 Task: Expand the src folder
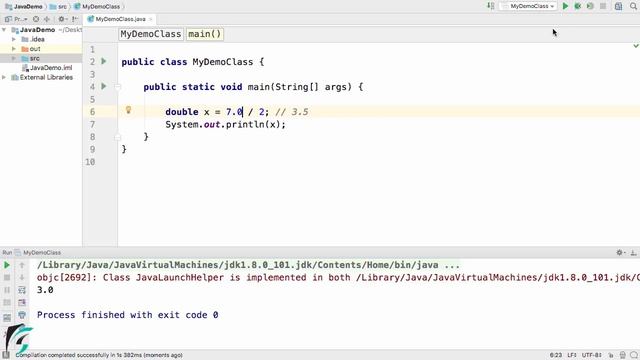pos(14,58)
